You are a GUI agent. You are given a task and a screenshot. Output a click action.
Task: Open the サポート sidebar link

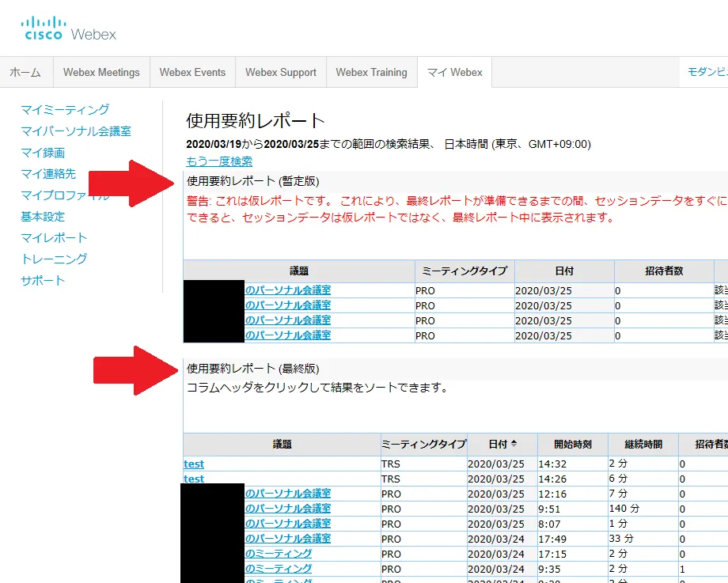coord(43,280)
